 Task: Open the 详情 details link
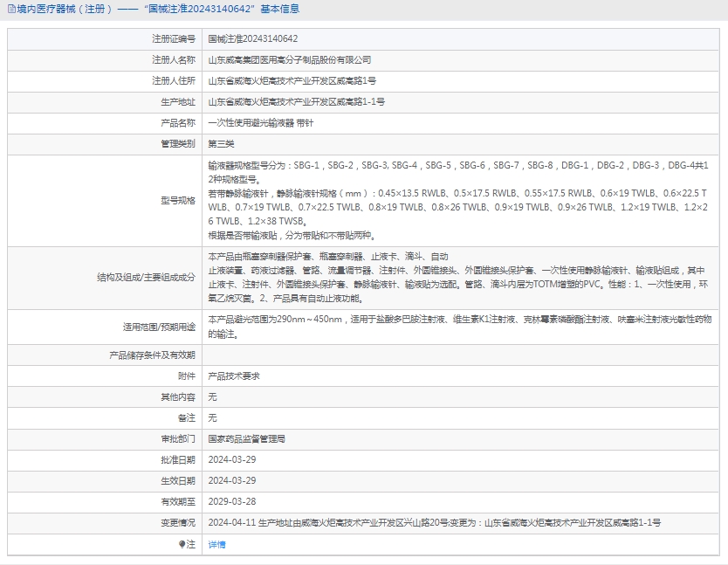coord(216,544)
